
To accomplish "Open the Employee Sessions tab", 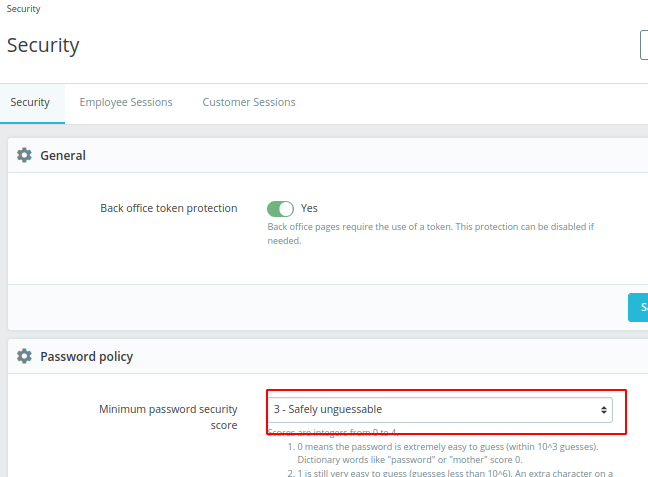I will [126, 103].
